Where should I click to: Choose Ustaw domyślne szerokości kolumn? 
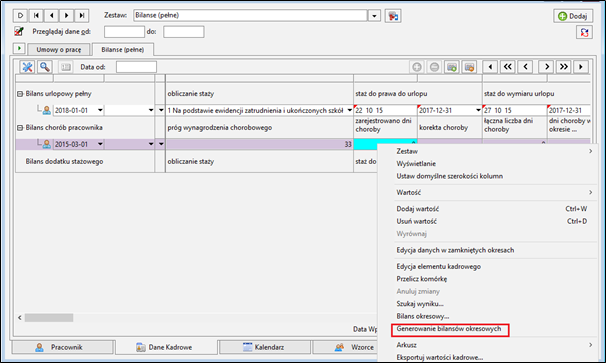tap(449, 176)
